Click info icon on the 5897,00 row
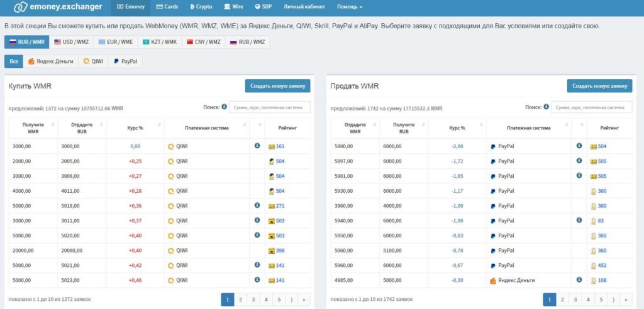 [x=579, y=160]
